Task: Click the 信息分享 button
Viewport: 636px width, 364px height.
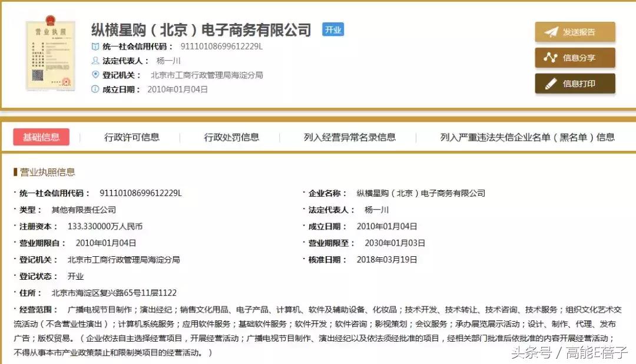Action: (575, 58)
